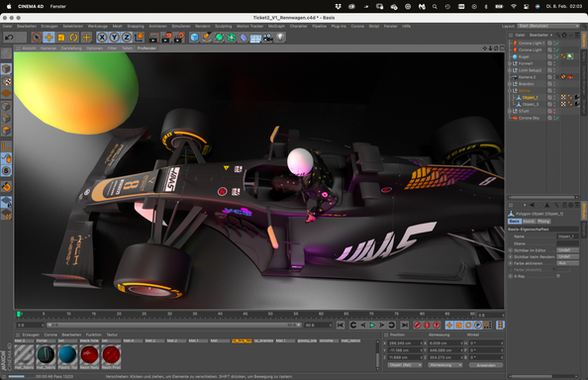The image size is (588, 380).
Task: Switch to the Koord. attributes tab
Action: point(529,221)
